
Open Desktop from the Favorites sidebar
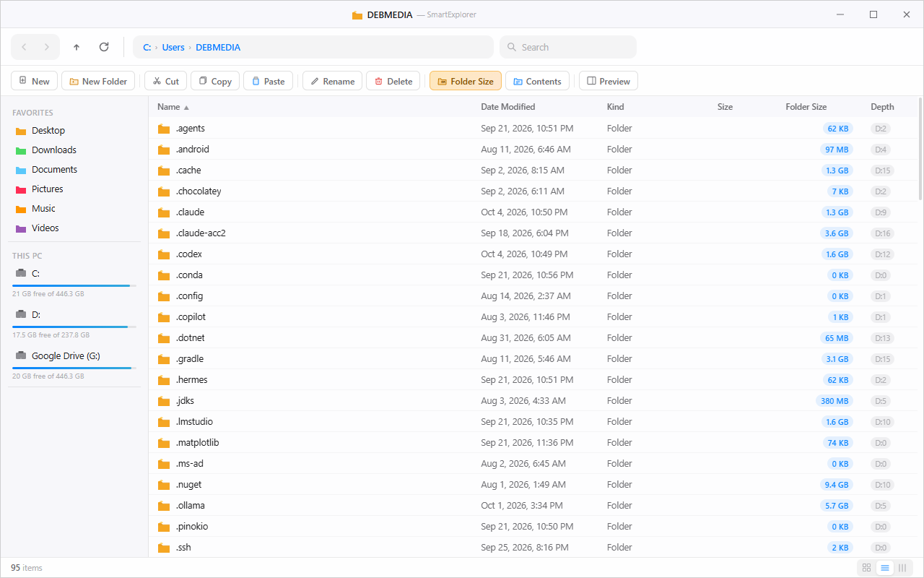pyautogui.click(x=74, y=131)
